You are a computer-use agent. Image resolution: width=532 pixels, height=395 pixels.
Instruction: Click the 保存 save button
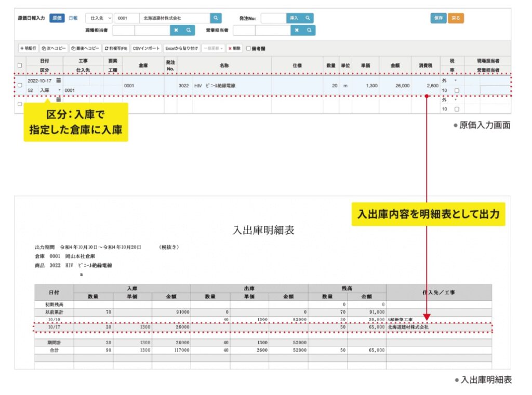coord(438,18)
